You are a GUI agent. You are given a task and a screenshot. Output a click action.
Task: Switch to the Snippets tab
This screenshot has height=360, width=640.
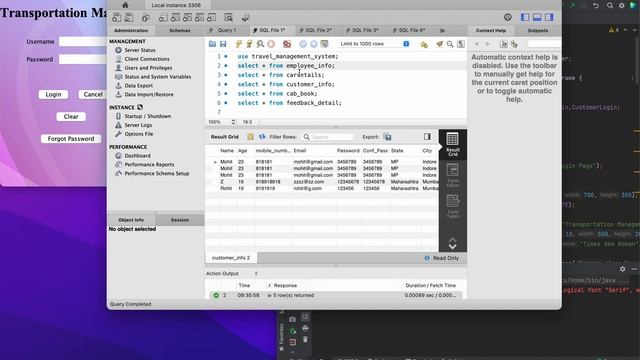[538, 30]
